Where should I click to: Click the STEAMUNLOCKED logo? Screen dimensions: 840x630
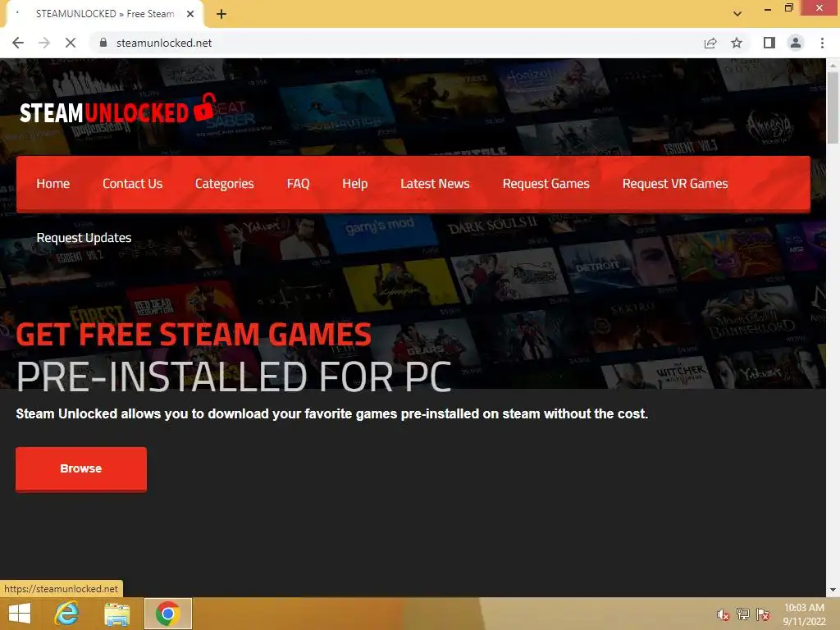tap(117, 110)
